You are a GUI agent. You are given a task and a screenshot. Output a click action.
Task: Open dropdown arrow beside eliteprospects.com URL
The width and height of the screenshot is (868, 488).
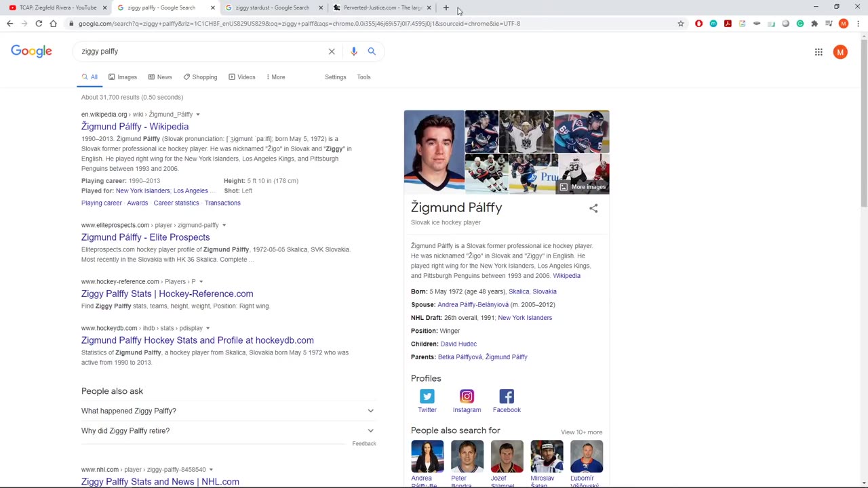pos(224,225)
